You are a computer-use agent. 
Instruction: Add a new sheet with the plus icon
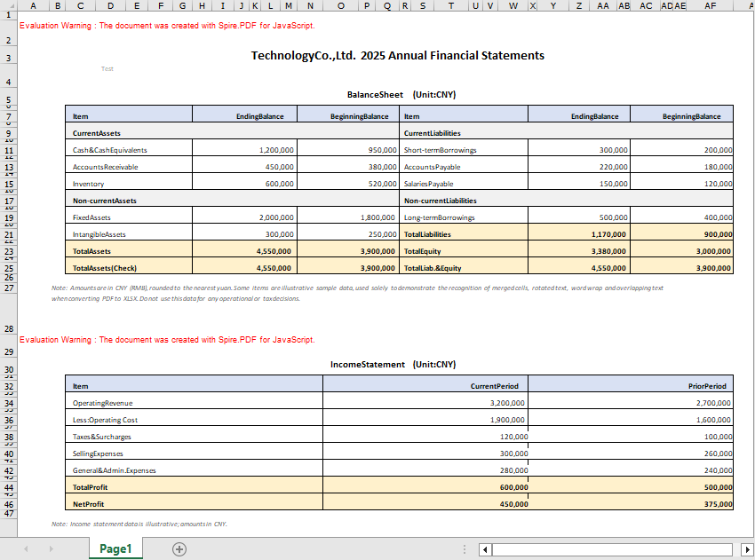[x=179, y=549]
